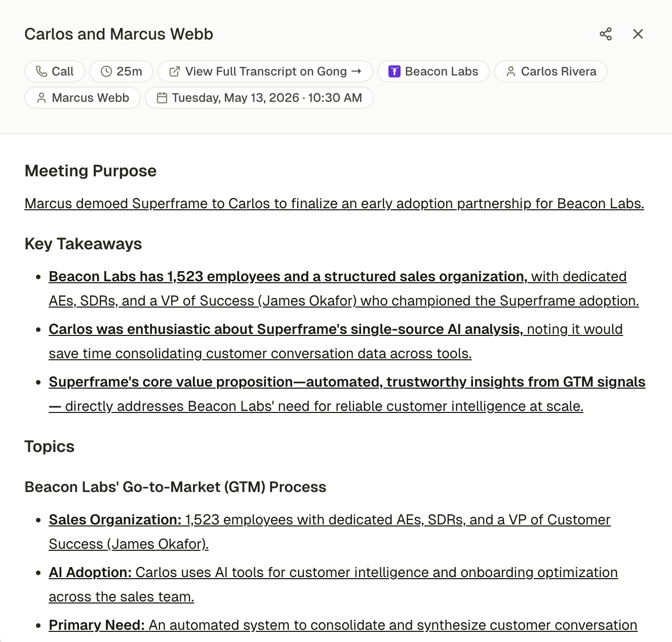Click the calendar date chip for May 13
Image resolution: width=672 pixels, height=642 pixels.
click(x=259, y=98)
